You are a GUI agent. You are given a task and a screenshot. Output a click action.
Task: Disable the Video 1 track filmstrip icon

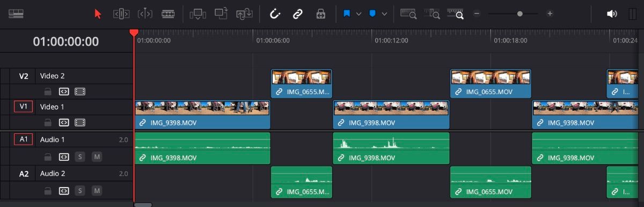(x=80, y=123)
